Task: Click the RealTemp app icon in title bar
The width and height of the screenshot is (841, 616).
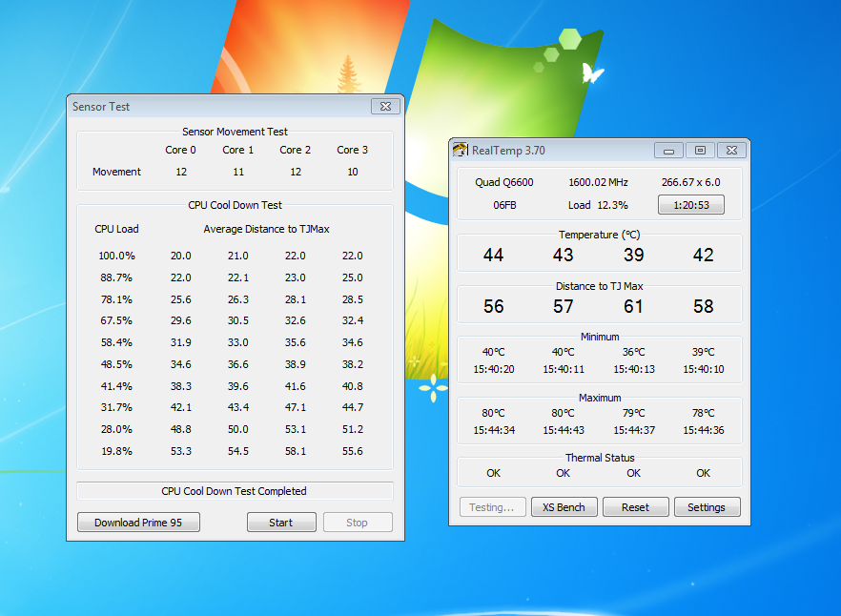Action: (x=461, y=150)
